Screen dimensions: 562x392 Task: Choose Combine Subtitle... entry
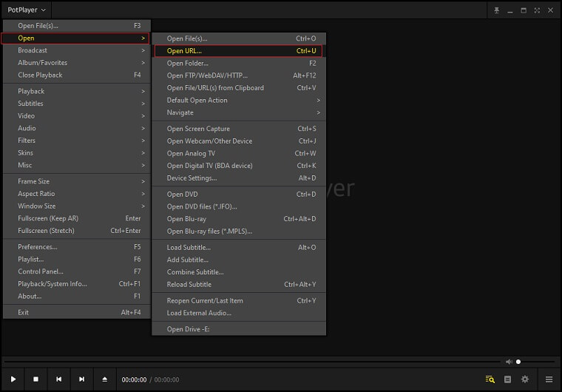[239, 272]
